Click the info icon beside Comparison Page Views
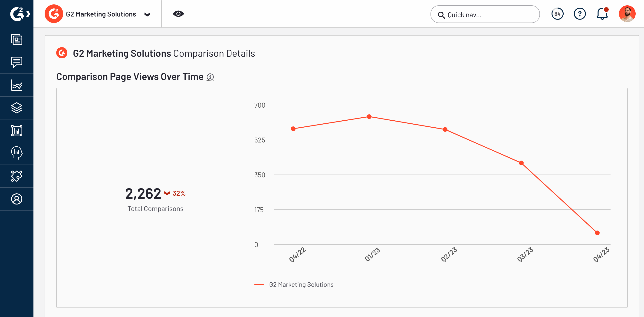644x317 pixels. click(210, 77)
